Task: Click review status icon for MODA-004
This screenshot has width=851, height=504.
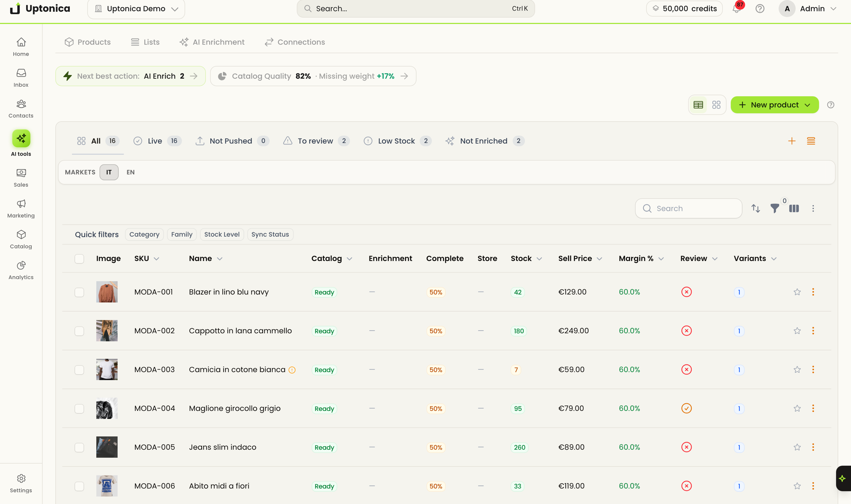Action: 686,408
